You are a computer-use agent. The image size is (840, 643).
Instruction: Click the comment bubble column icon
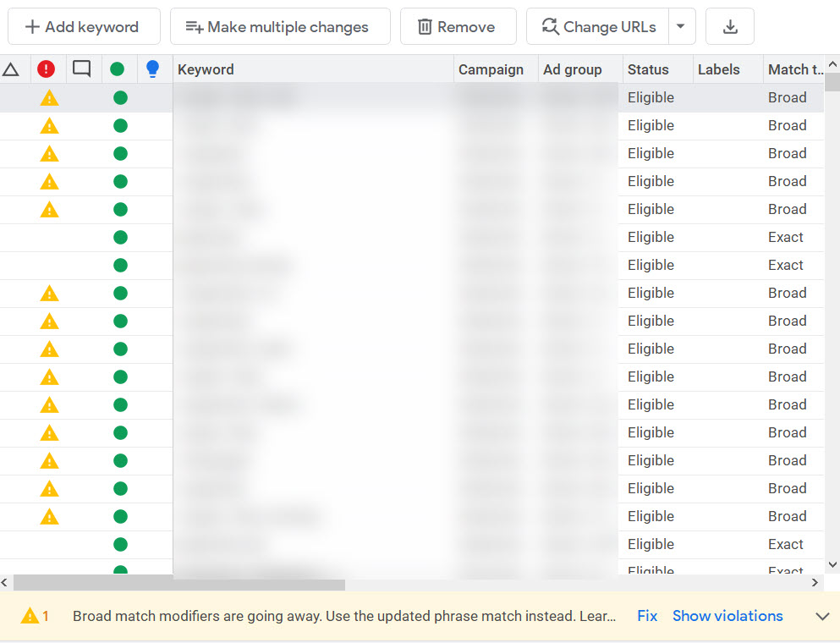click(81, 69)
